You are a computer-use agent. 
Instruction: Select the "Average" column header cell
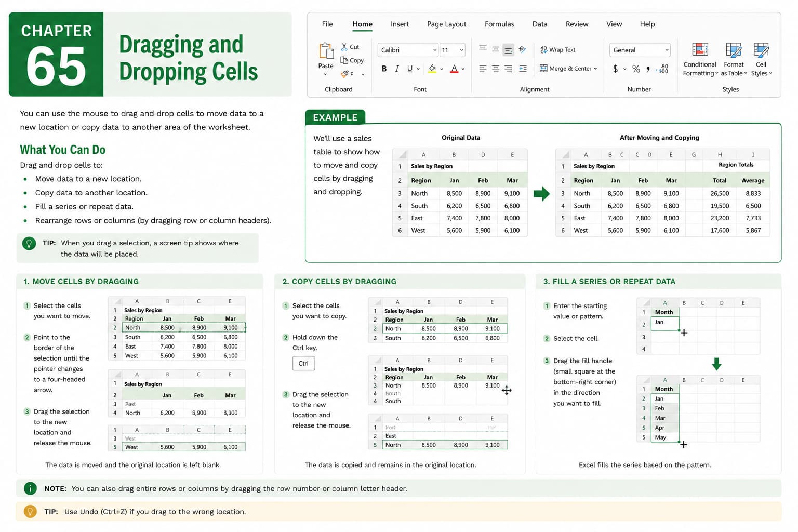coord(753,180)
